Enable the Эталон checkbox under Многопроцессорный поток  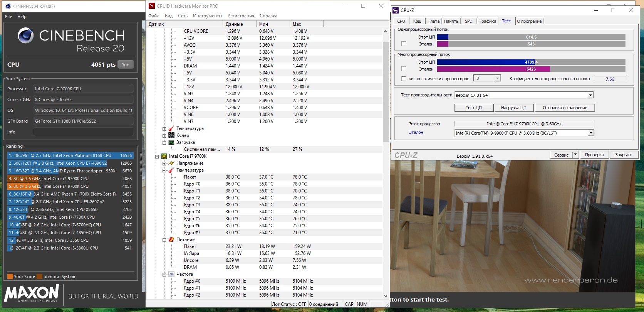pyautogui.click(x=404, y=69)
